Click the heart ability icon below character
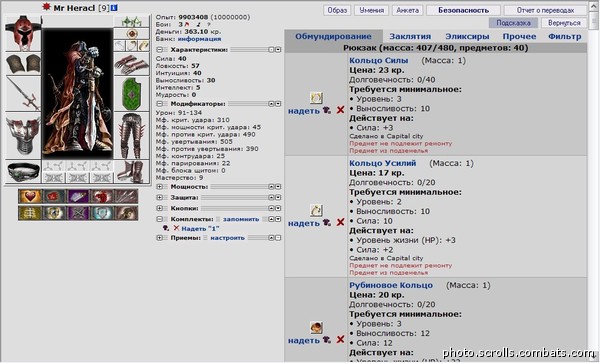The image size is (600, 363). (30, 196)
